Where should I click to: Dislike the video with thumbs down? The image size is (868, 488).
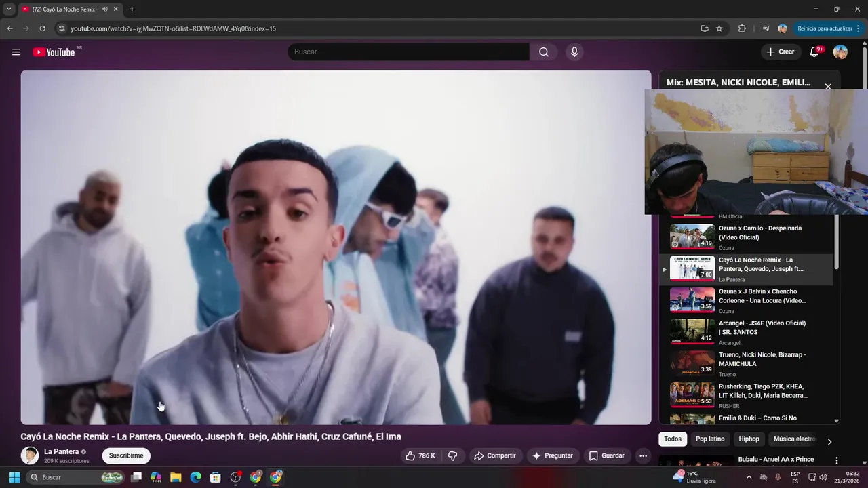[x=453, y=455]
